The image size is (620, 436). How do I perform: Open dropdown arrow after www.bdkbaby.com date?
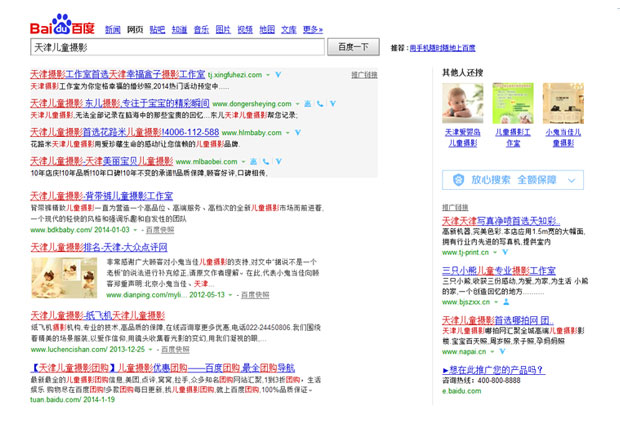coord(135,230)
